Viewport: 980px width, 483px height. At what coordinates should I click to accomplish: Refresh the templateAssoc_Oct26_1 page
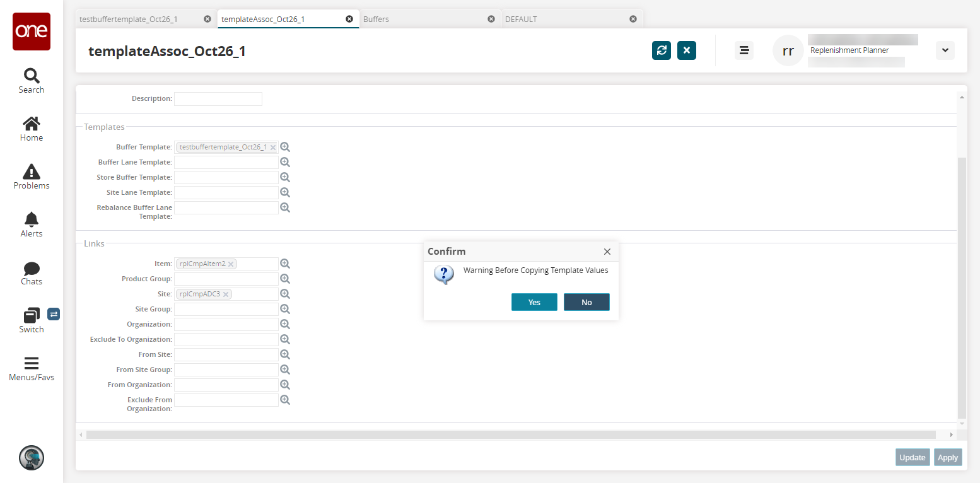pyautogui.click(x=662, y=50)
